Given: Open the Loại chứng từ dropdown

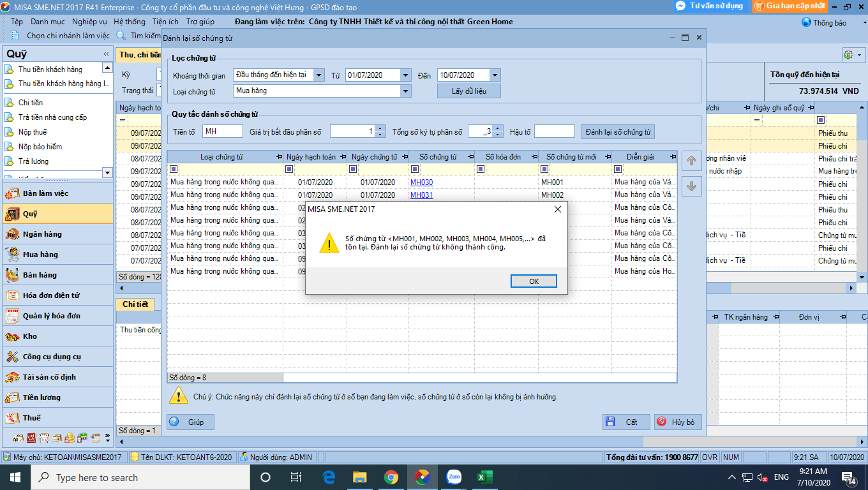Looking at the screenshot, I should 405,91.
